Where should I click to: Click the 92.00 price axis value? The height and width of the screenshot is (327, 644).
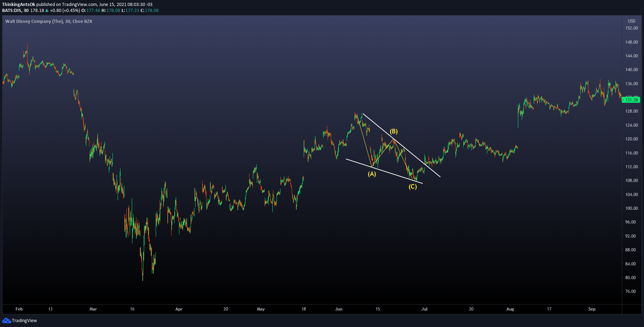tap(631, 236)
